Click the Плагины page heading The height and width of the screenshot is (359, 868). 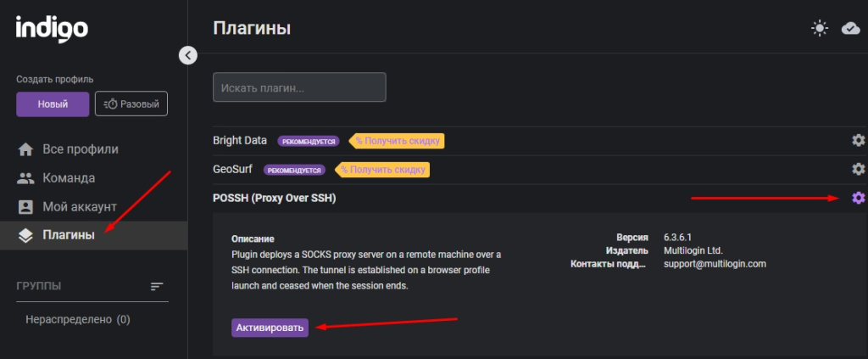(252, 28)
